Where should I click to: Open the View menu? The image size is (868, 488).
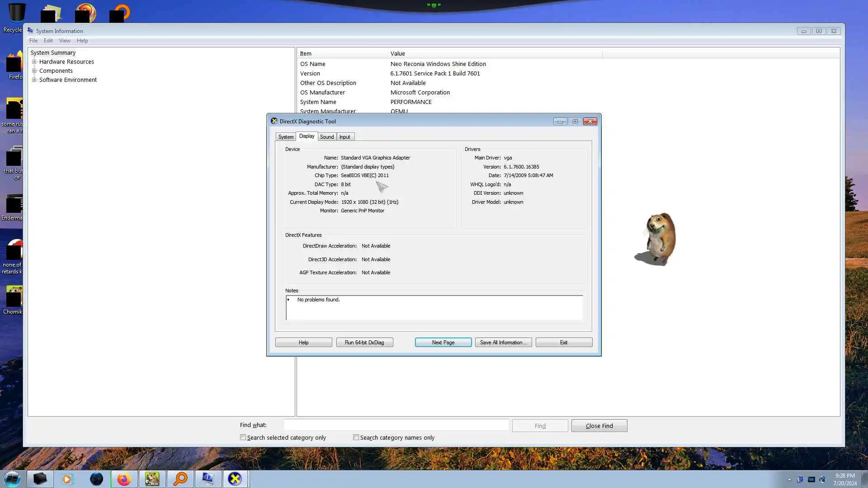tap(65, 41)
